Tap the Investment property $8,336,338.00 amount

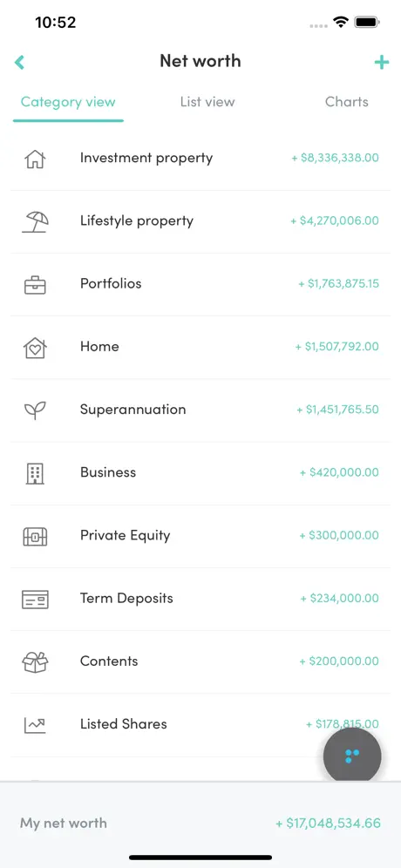point(335,158)
